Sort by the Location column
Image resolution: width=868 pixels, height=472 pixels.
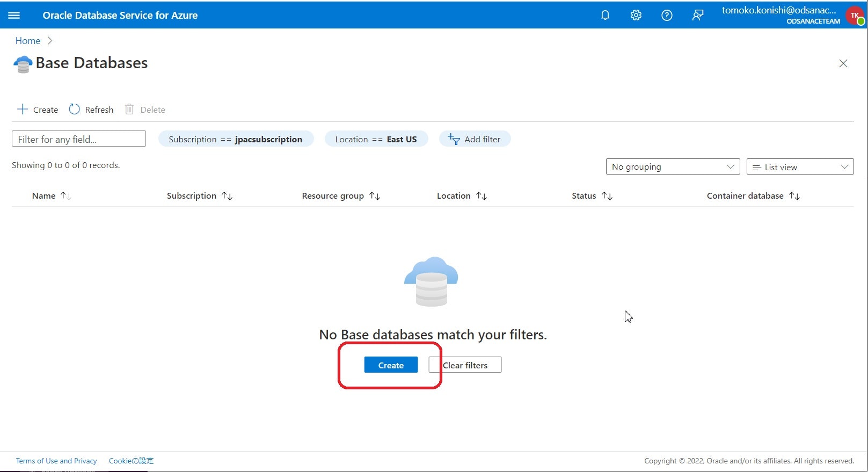point(462,196)
